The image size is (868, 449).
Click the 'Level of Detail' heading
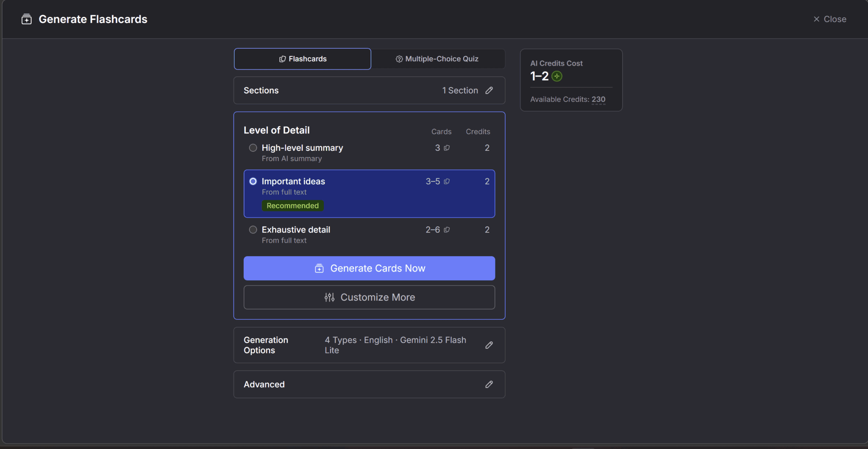click(277, 130)
